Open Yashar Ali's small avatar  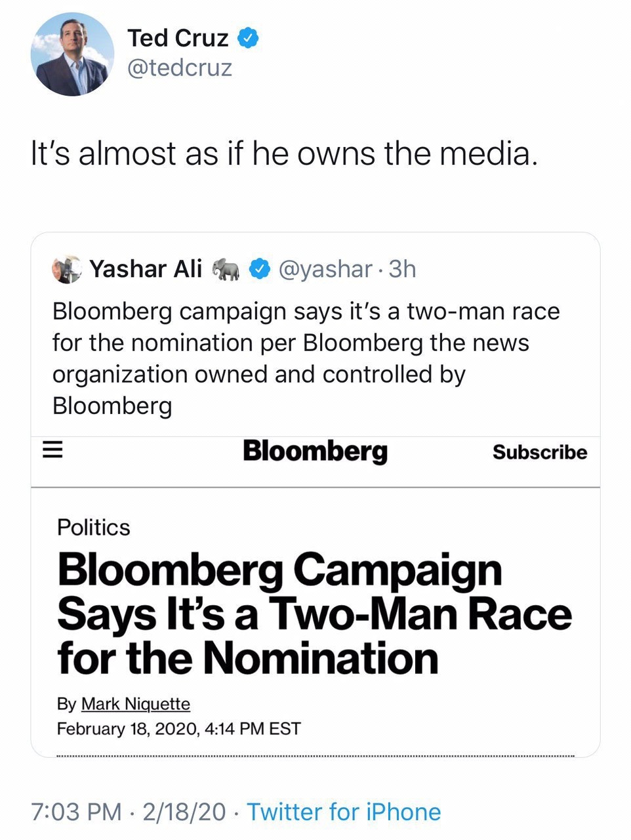67,269
